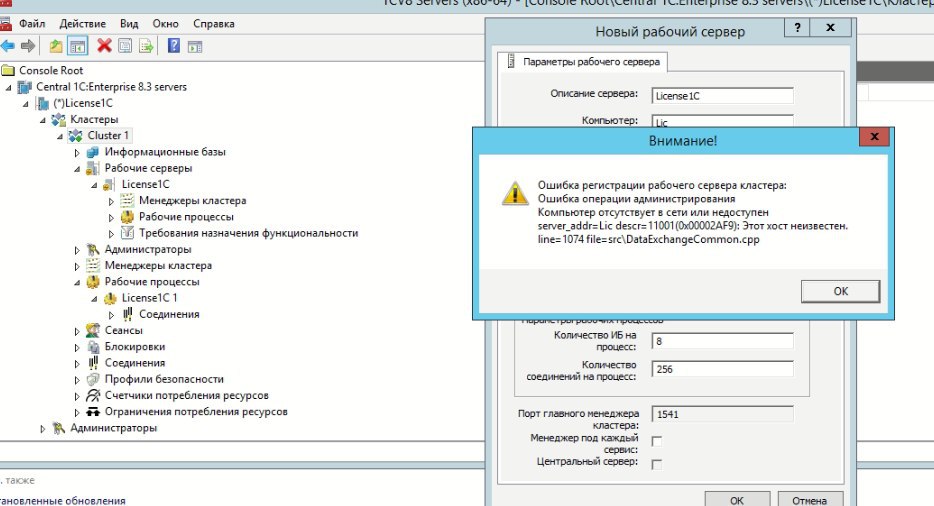Click the Up one level folder icon
Screen dimensions: 934x506
pos(55,46)
